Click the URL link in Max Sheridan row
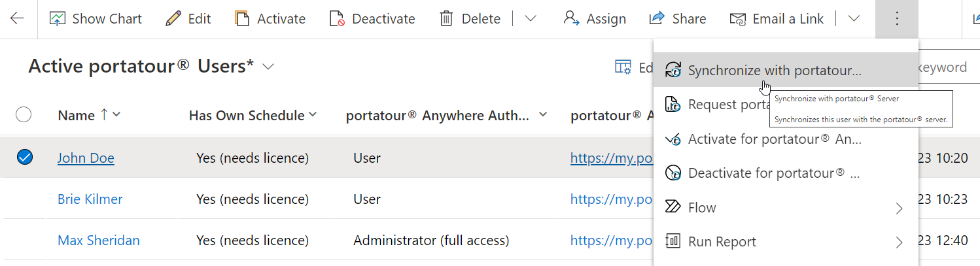This screenshot has height=266, width=980. pyautogui.click(x=611, y=240)
